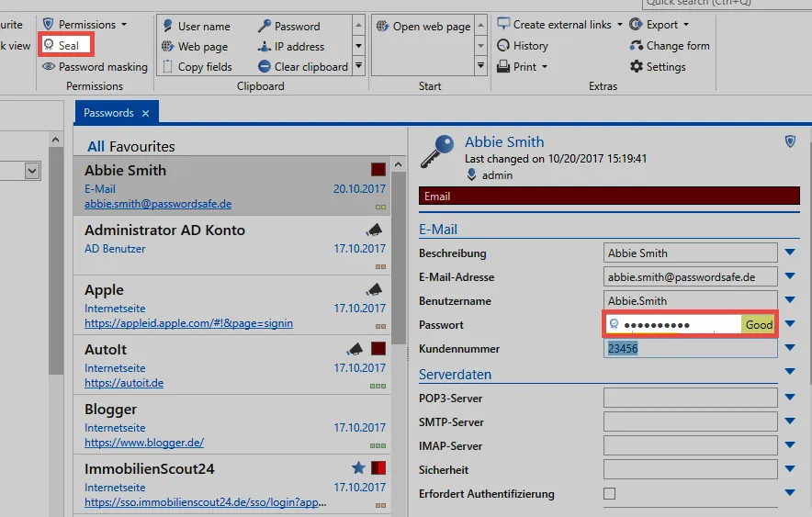
Task: Select the Passwords tab
Action: coord(108,113)
